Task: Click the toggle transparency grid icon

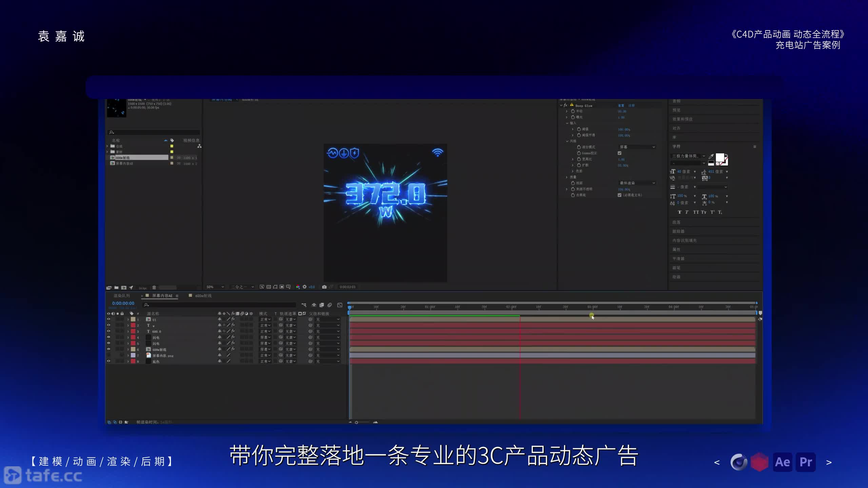Action: 269,287
